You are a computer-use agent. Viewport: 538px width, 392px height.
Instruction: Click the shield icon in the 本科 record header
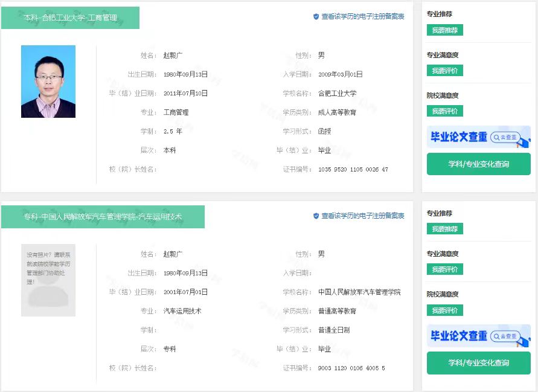click(x=316, y=17)
